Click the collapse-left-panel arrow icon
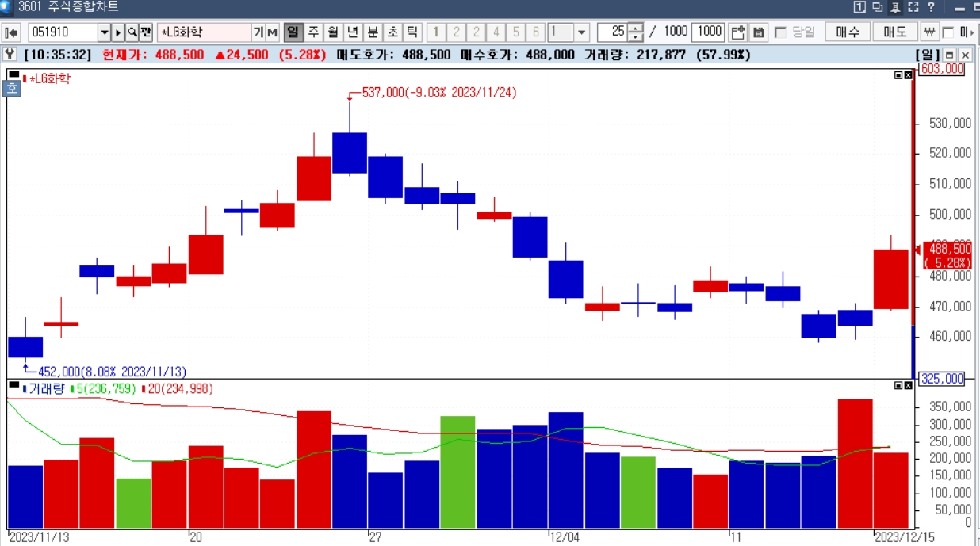This screenshot has height=546, width=980. (11, 32)
